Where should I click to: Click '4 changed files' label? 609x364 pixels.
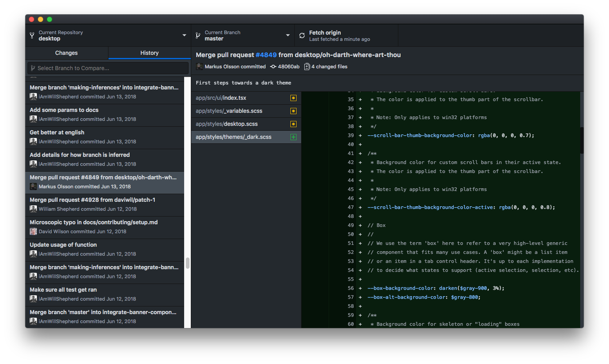click(x=329, y=66)
